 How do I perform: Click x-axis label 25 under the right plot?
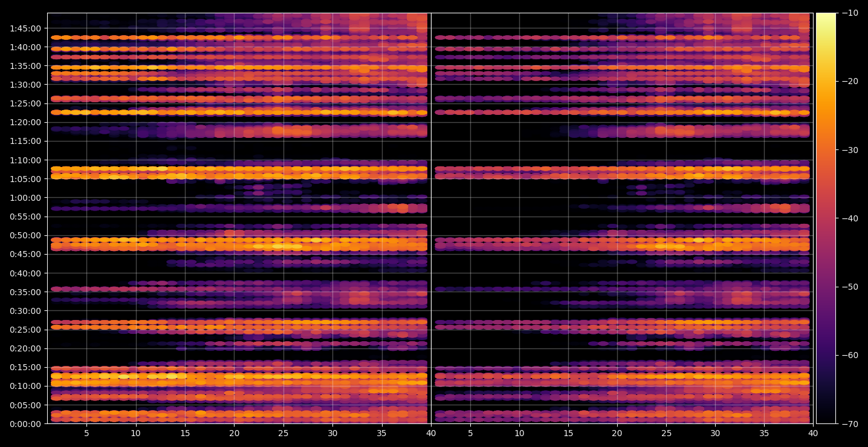666,433
